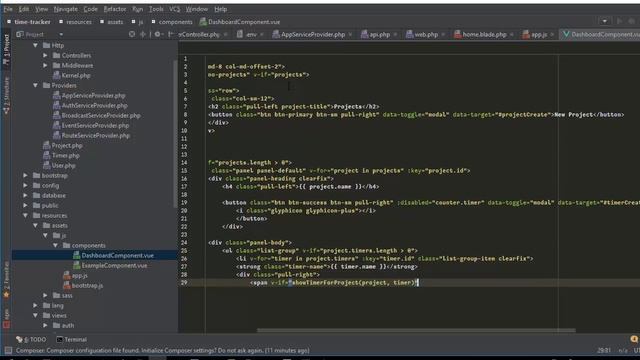Select Kernel.php in project tree
This screenshot has width=640, height=360.
(x=71, y=76)
